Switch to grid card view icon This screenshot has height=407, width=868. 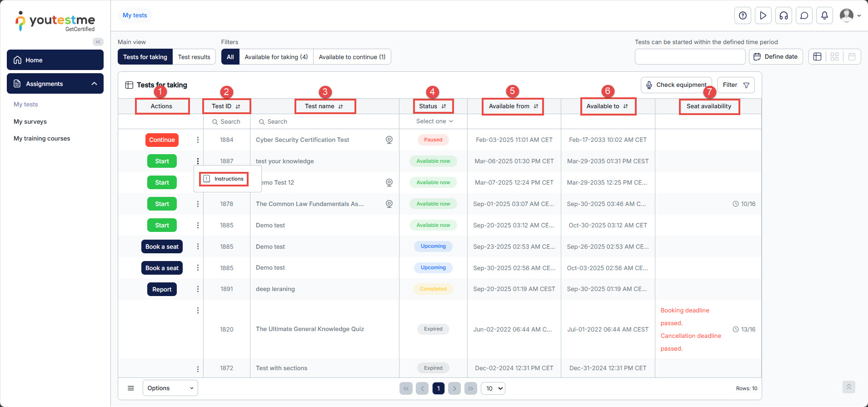click(x=834, y=57)
